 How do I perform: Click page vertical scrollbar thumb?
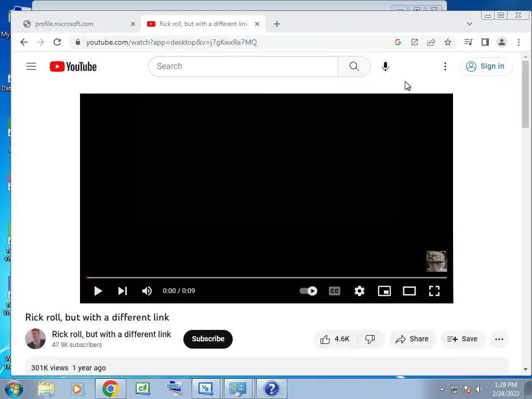point(526,95)
